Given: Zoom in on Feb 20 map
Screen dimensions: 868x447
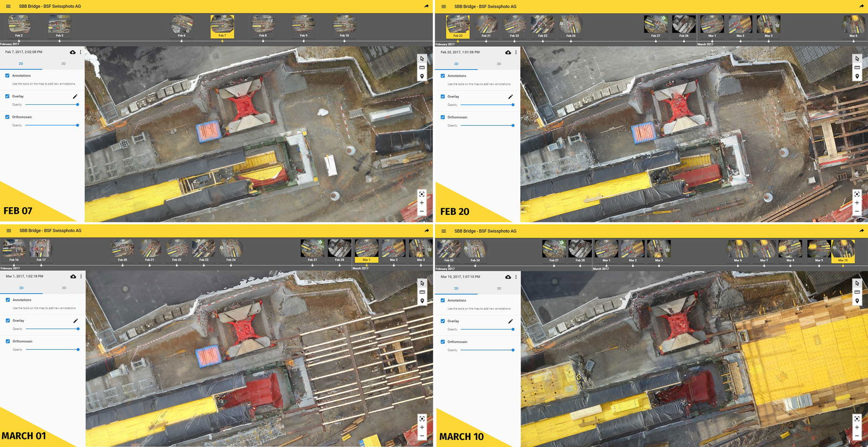Looking at the screenshot, I should (857, 203).
